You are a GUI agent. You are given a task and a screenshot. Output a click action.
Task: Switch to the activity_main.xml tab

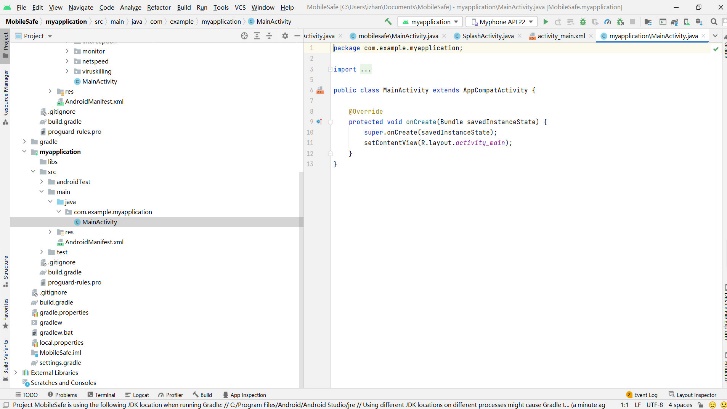[560, 35]
